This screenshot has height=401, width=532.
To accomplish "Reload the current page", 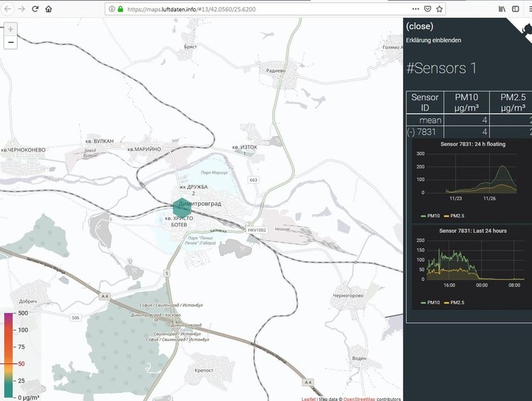I will coord(35,9).
